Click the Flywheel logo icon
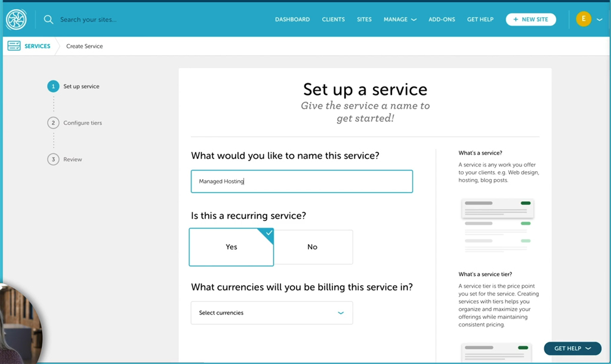This screenshot has height=364, width=611. (x=16, y=19)
